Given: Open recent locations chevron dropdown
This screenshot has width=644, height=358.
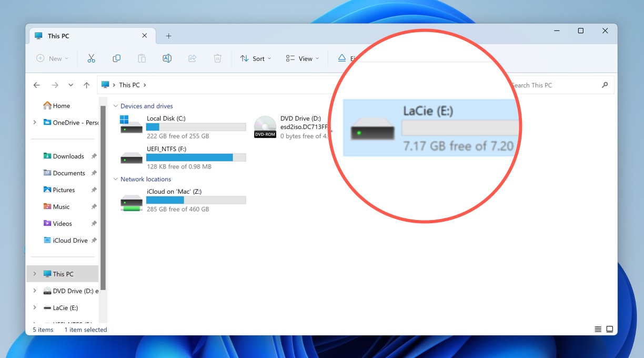Looking at the screenshot, I should click(71, 85).
